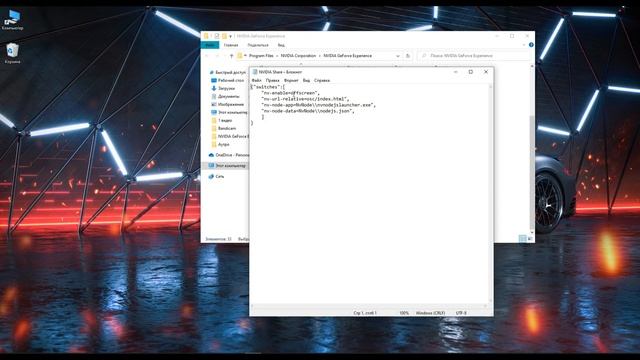This screenshot has width=640, height=360.
Task: Click Windows (CRLF) in the Notepad status bar
Action: click(x=430, y=313)
